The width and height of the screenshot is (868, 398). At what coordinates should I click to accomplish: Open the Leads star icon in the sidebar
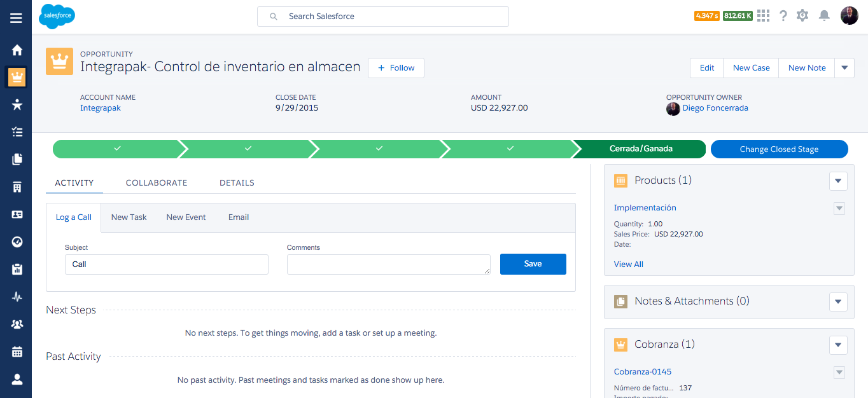17,104
